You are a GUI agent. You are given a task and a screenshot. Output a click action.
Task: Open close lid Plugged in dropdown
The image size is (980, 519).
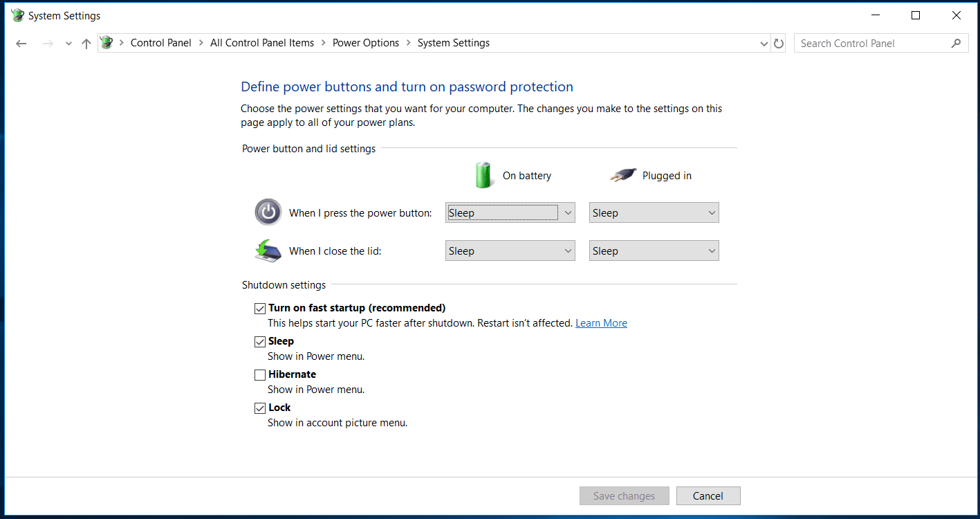(x=654, y=251)
